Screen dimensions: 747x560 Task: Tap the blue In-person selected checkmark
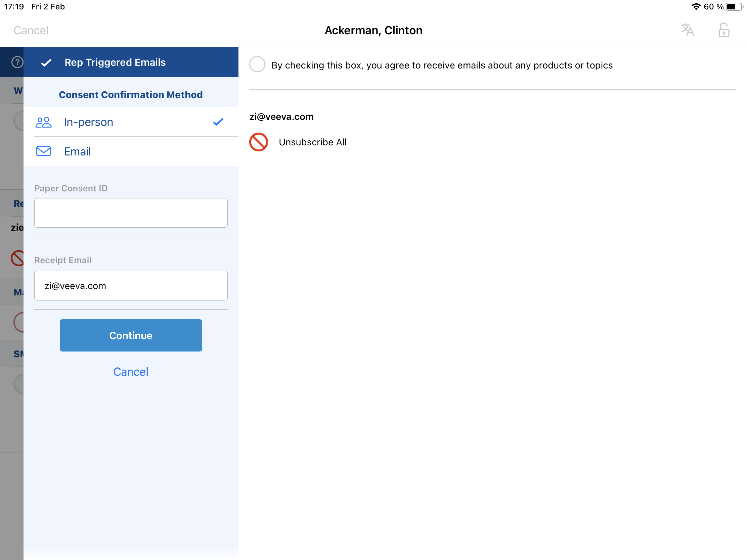tap(218, 122)
